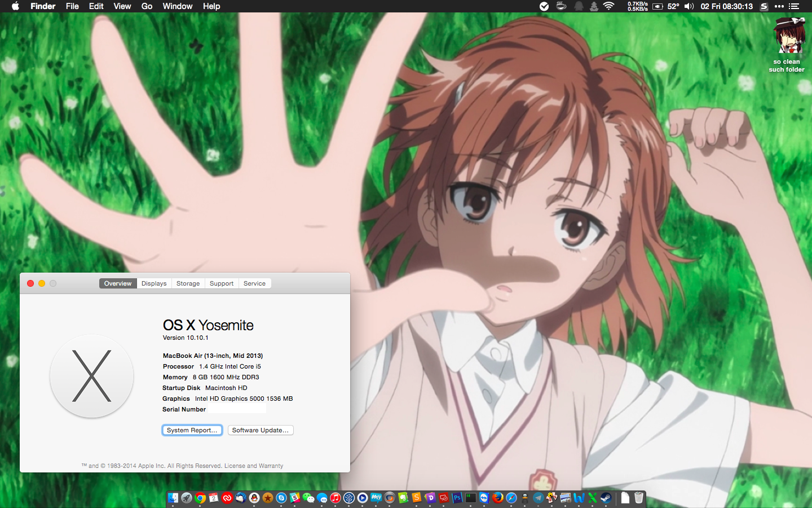This screenshot has height=508, width=812.
Task: Open Google Chrome from the dock
Action: click(200, 498)
